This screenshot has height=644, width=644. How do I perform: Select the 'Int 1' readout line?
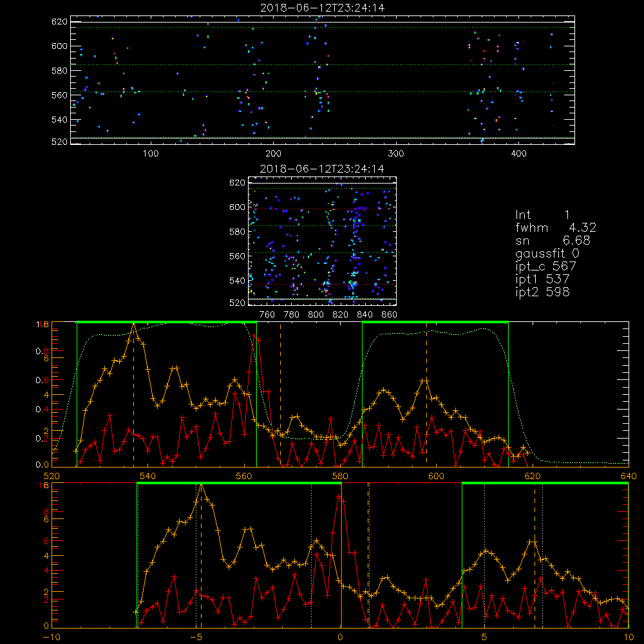[x=542, y=215]
